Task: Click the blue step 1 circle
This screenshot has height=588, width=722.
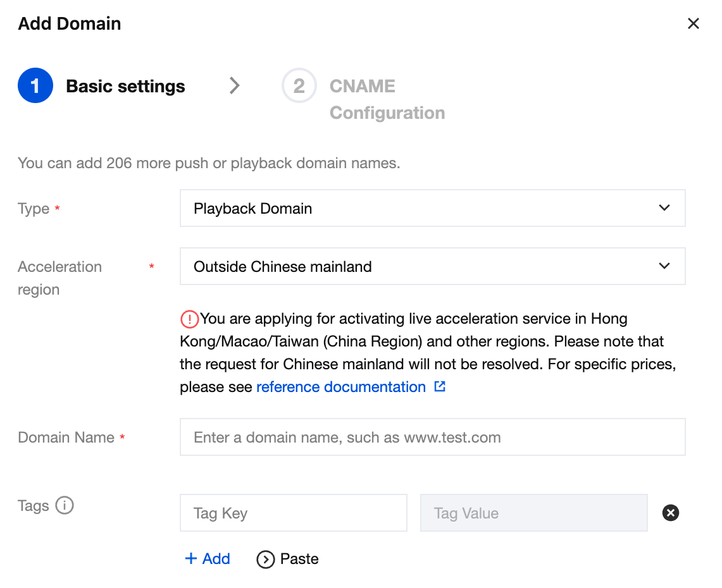Action: [x=35, y=86]
